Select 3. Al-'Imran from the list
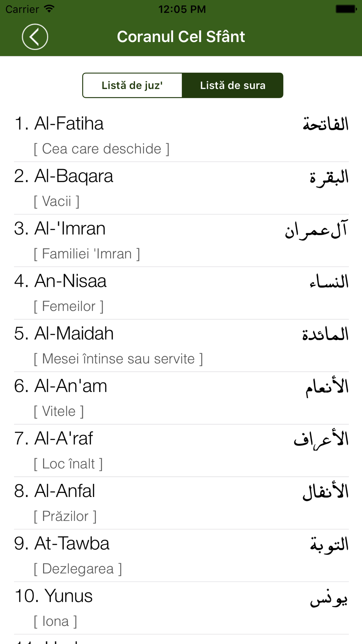This screenshot has height=644, width=362. (181, 241)
